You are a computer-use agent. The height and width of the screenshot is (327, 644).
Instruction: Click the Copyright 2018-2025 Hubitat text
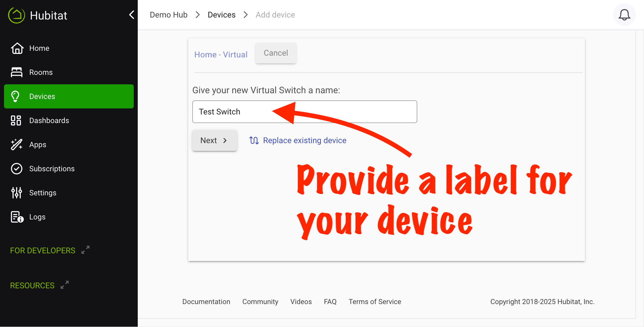click(542, 301)
